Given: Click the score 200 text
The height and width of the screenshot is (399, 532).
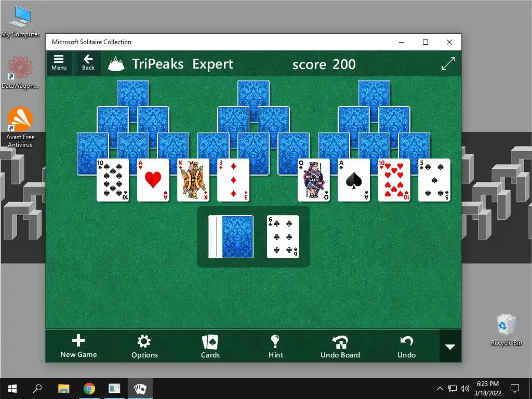Looking at the screenshot, I should tap(324, 64).
